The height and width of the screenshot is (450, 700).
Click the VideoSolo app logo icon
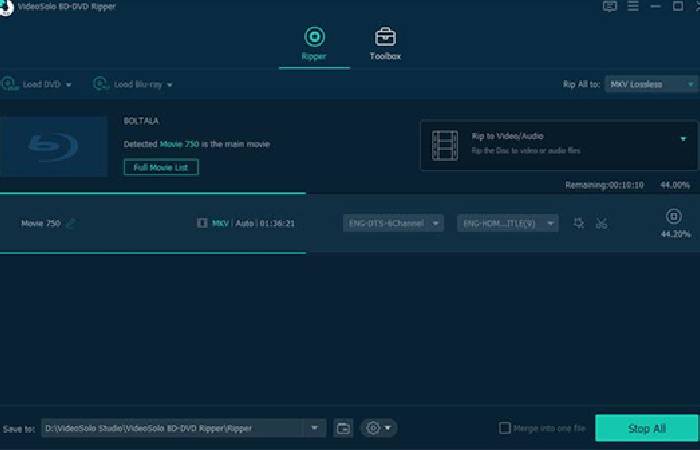(x=6, y=8)
